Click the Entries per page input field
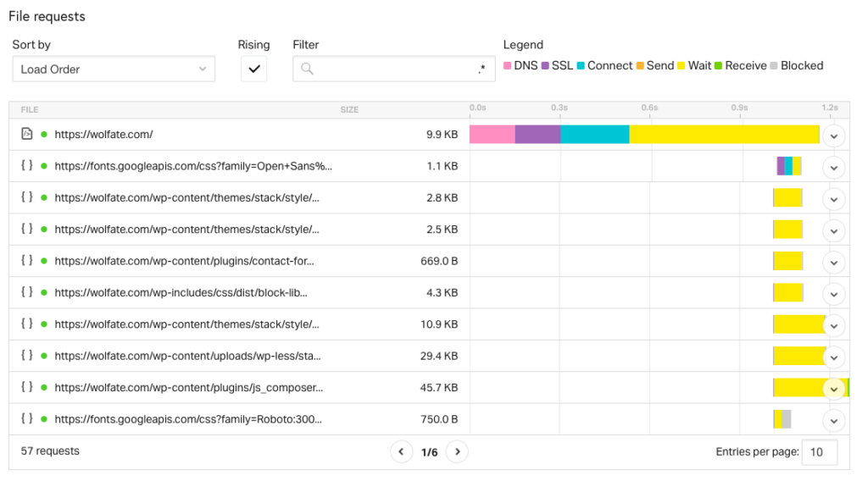The image size is (868, 487). 820,452
